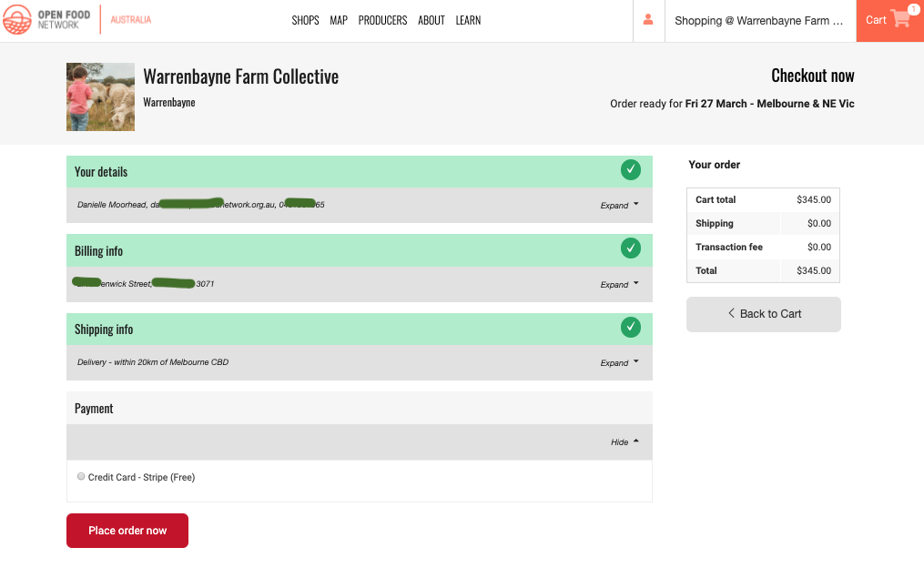The image size is (924, 578).
Task: Expand the Shipping info section
Action: coord(619,362)
